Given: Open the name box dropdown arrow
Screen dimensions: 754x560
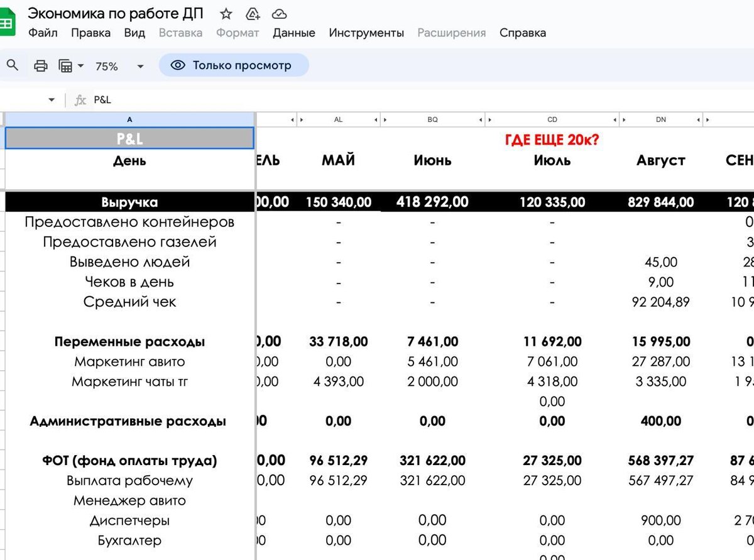Looking at the screenshot, I should (52, 100).
